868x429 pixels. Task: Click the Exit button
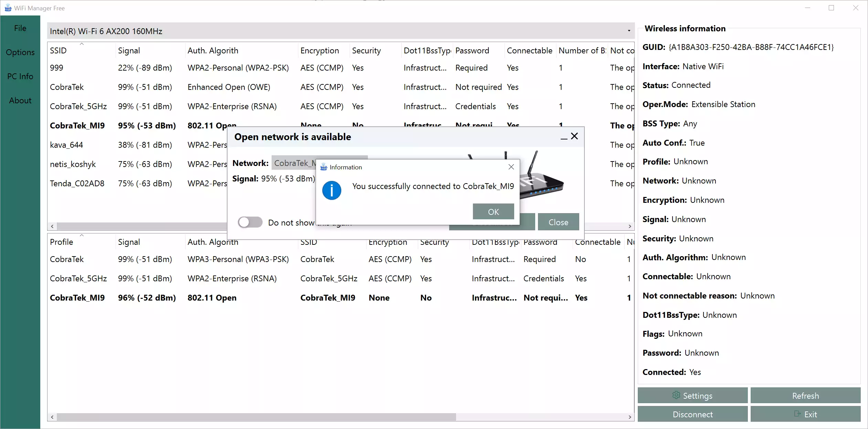point(805,414)
